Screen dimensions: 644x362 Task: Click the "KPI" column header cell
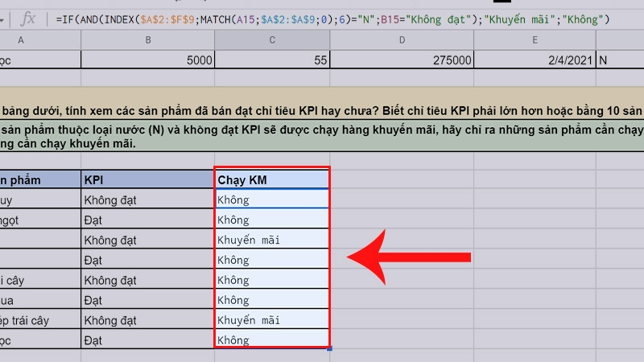click(x=148, y=179)
